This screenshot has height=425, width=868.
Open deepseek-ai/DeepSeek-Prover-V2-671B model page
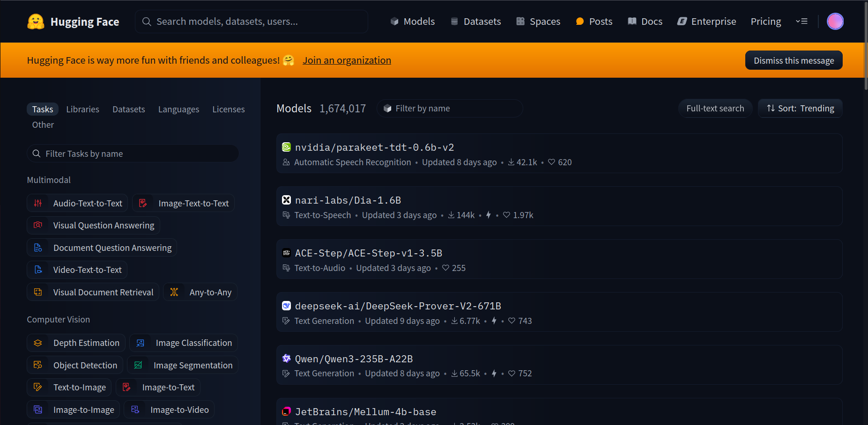click(x=559, y=312)
